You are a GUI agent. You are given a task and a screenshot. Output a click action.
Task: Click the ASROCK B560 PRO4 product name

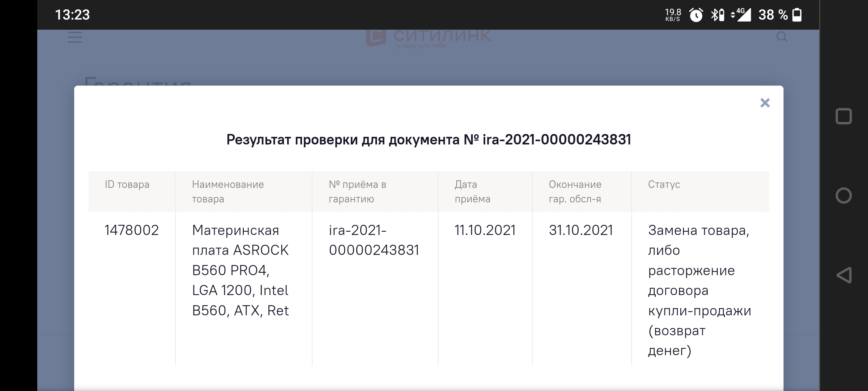click(240, 270)
